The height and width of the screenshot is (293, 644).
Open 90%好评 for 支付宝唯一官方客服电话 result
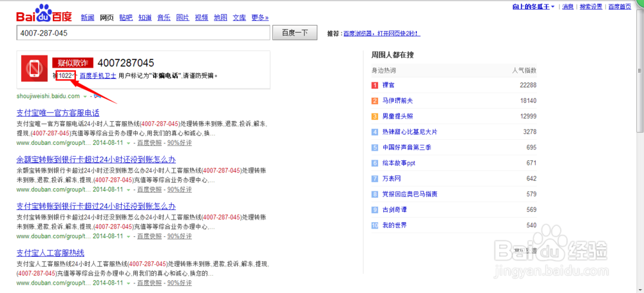tap(179, 143)
